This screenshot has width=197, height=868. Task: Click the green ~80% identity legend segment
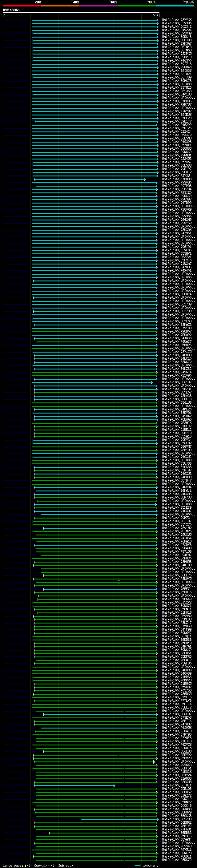137,6
